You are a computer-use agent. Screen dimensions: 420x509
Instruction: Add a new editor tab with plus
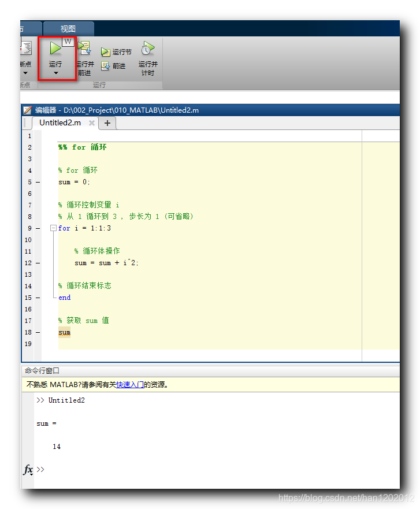click(x=107, y=123)
